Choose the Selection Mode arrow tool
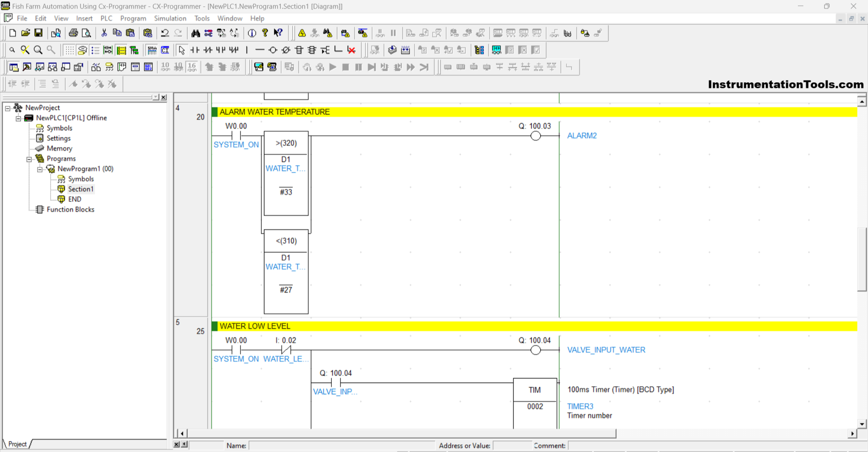The image size is (868, 452). coord(182,50)
